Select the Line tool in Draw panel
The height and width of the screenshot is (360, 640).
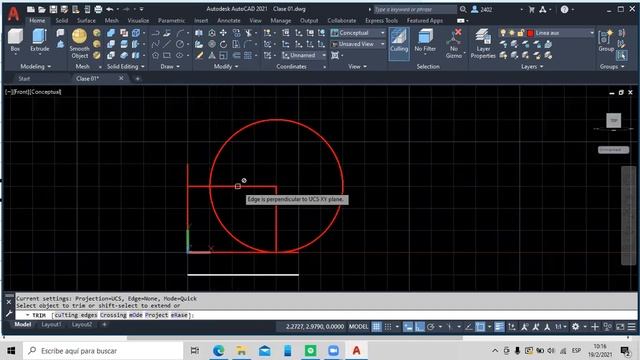coord(167,44)
